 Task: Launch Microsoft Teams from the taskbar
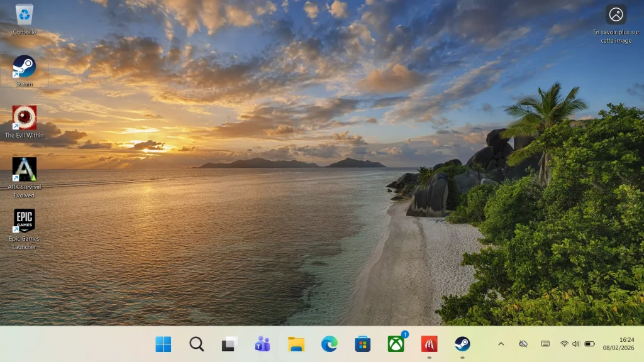(262, 344)
